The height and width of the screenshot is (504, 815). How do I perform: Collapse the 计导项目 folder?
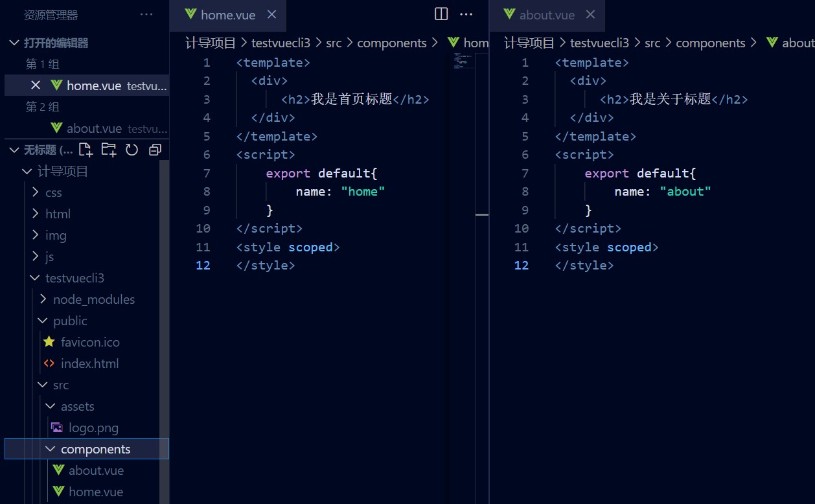(27, 171)
